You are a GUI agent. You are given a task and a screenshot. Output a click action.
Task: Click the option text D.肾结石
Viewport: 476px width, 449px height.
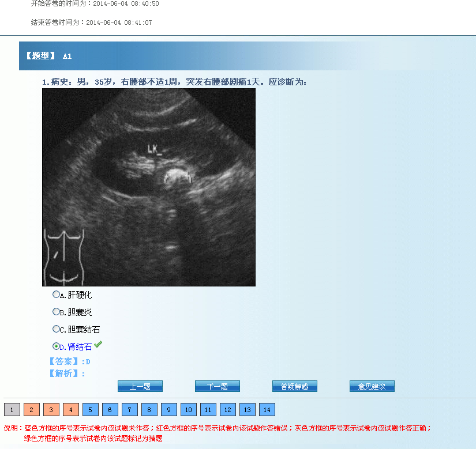click(x=76, y=347)
